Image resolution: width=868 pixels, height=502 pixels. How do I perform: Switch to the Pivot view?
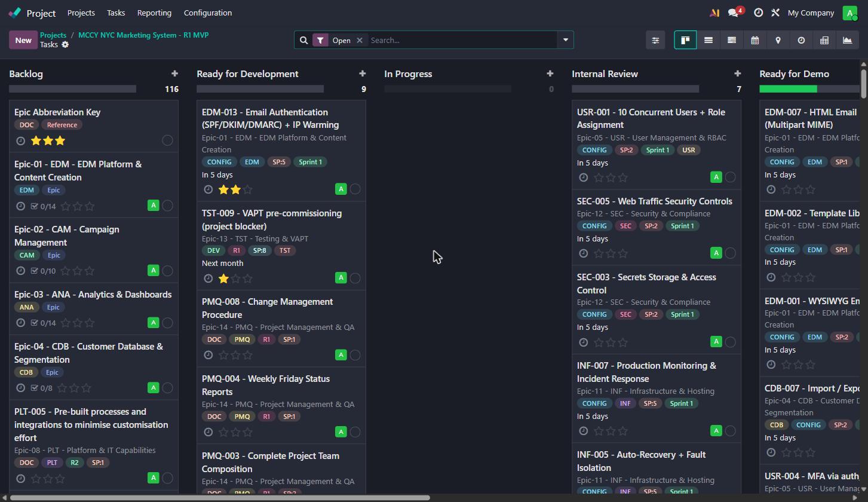click(x=824, y=40)
